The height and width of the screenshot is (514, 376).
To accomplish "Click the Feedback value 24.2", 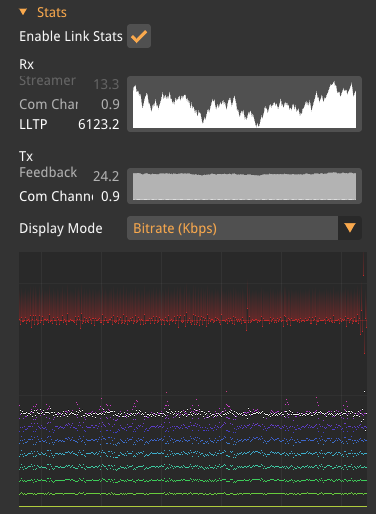I will (106, 176).
